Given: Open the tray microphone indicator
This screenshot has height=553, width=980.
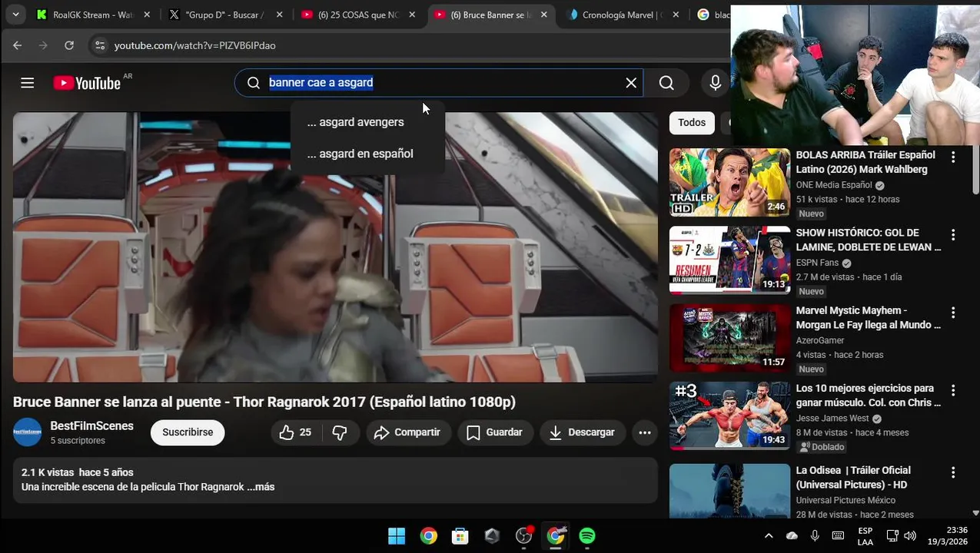Looking at the screenshot, I should point(815,536).
